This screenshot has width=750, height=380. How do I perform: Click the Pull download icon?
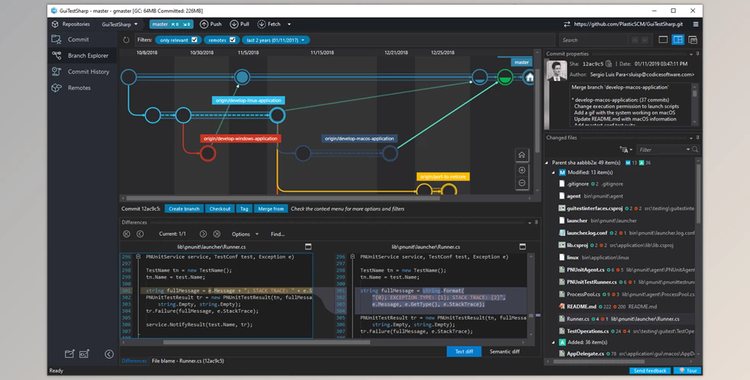(x=234, y=24)
